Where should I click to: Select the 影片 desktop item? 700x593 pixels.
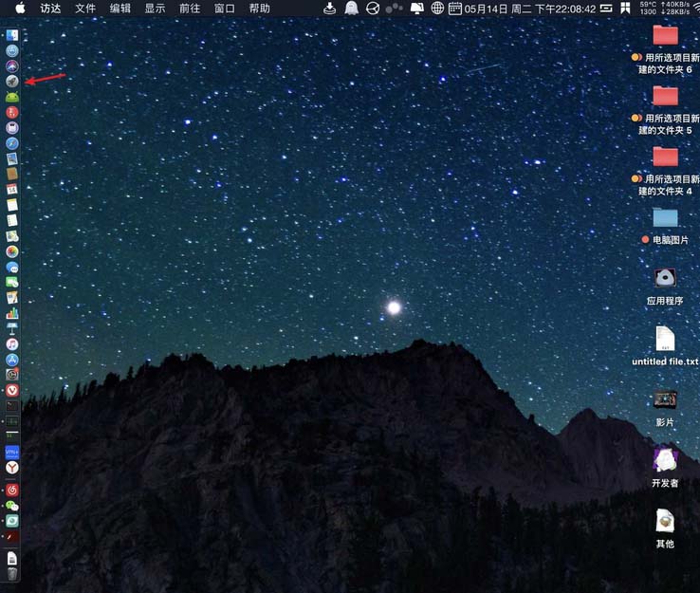pos(665,409)
